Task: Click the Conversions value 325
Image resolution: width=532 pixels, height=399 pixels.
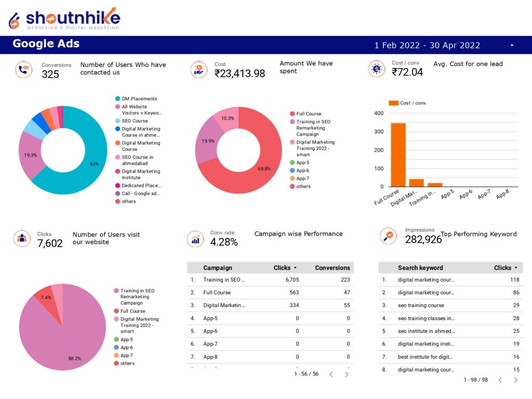Action: (x=50, y=74)
